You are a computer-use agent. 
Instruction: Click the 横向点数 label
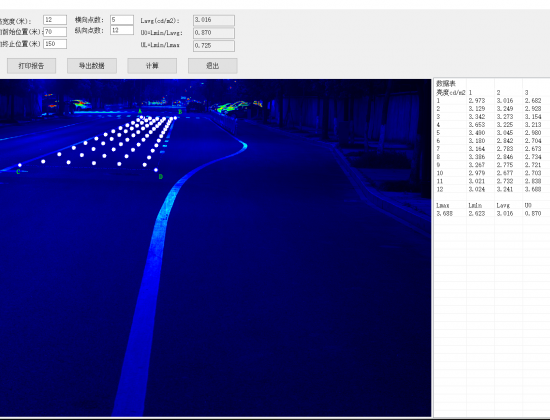[x=89, y=20]
